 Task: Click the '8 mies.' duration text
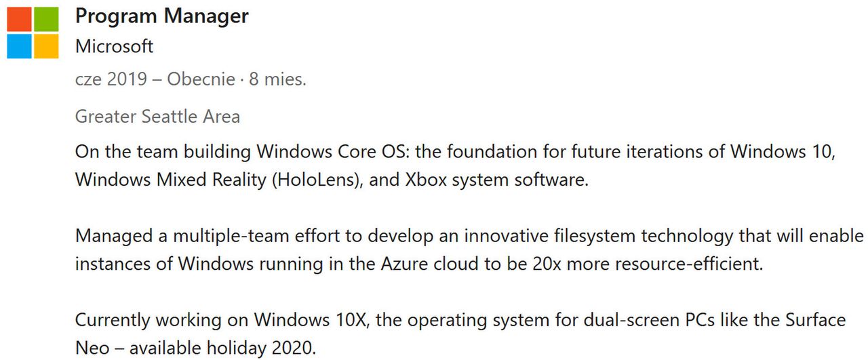[x=278, y=79]
